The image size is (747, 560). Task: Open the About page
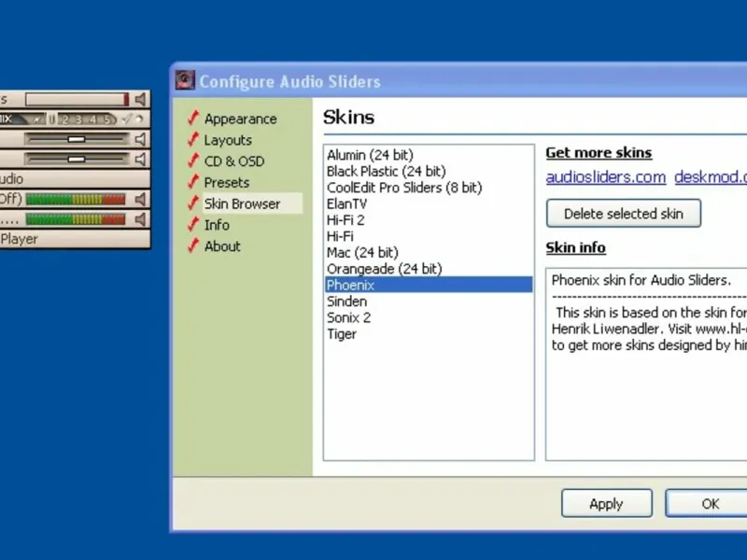222,246
